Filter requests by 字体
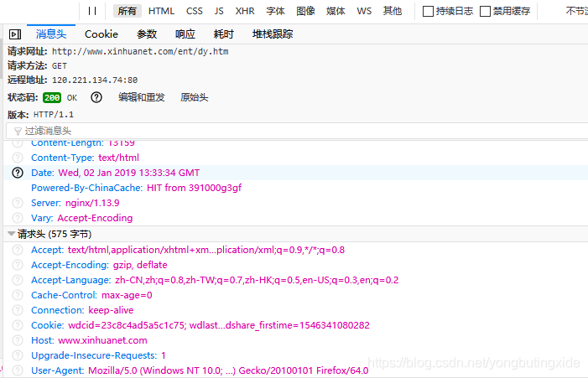The image size is (588, 378). (275, 11)
